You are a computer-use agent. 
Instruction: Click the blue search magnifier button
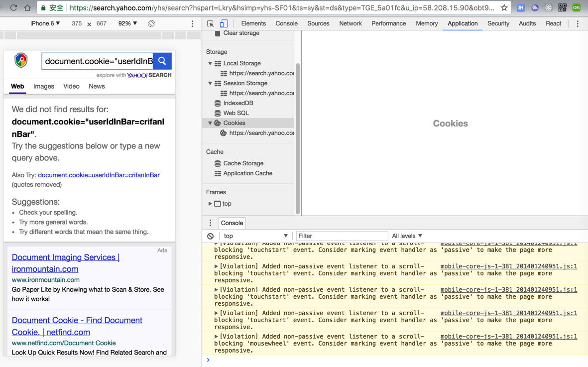tap(162, 61)
